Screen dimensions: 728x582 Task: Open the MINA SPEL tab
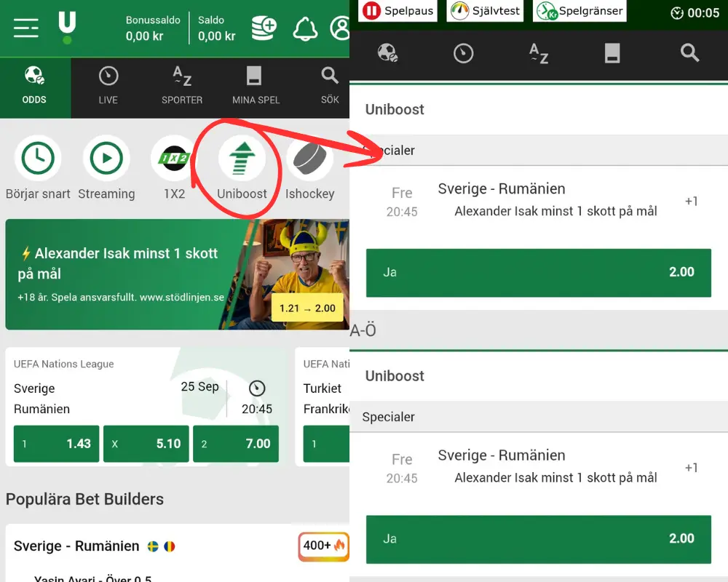pyautogui.click(x=256, y=86)
